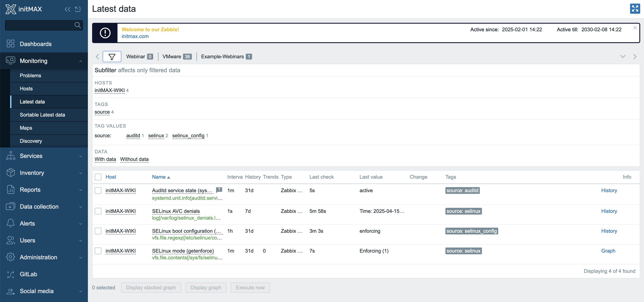Check the SELinux mode (getenforce) row
This screenshot has height=302, width=644.
click(x=98, y=251)
